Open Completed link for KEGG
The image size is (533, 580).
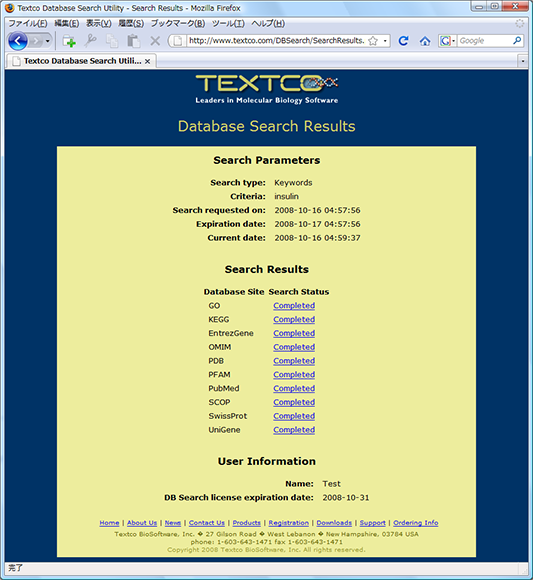[x=294, y=319]
